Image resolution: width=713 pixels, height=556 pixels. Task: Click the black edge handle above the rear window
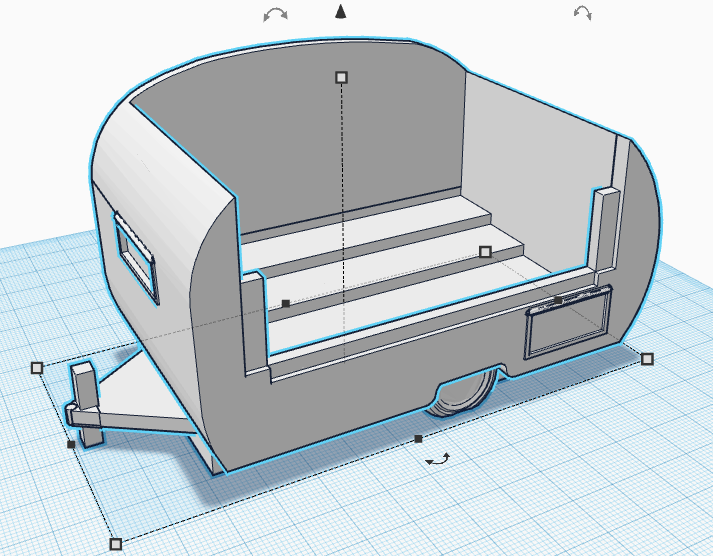[x=558, y=300]
